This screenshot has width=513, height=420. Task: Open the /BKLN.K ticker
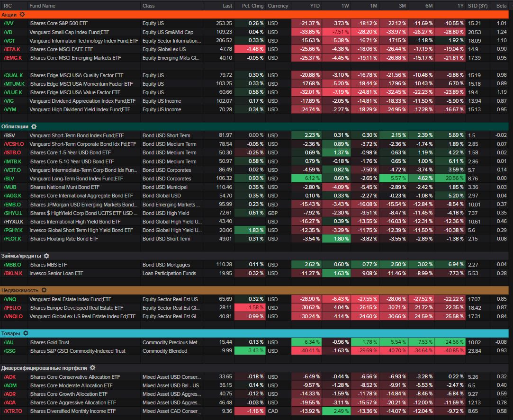[13, 273]
